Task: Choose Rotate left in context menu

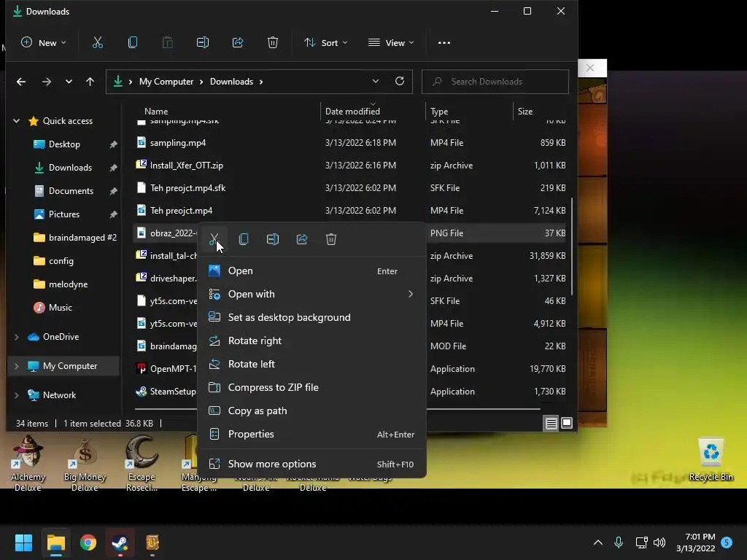Action: [x=311, y=365]
